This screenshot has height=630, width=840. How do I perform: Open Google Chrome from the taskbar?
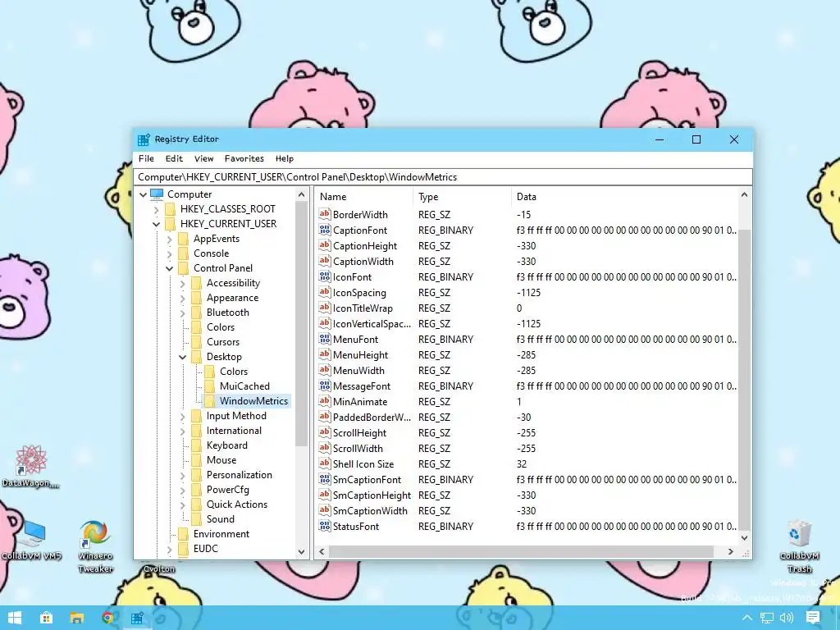point(107,618)
